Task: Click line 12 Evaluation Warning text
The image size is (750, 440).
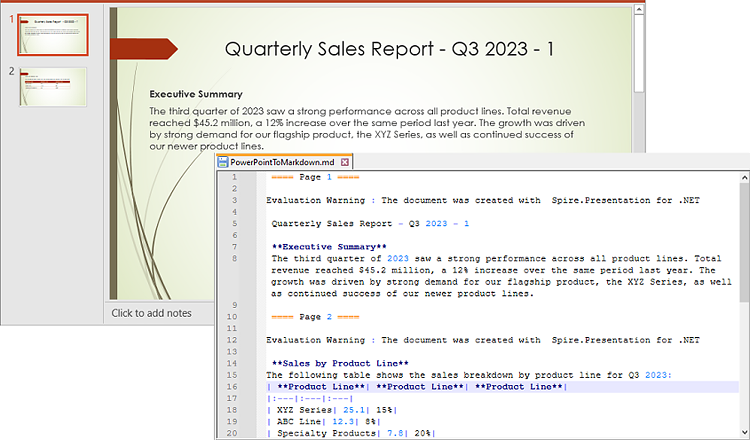Action: (483, 340)
